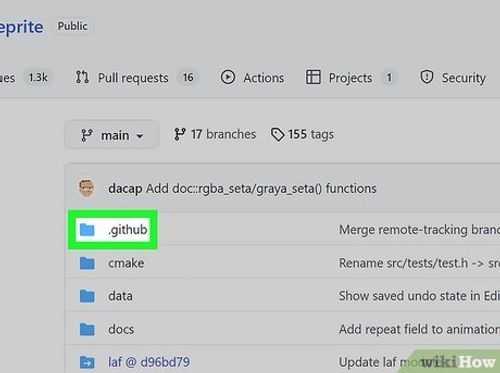View the 17 branches link
The image size is (500, 373).
pos(215,134)
